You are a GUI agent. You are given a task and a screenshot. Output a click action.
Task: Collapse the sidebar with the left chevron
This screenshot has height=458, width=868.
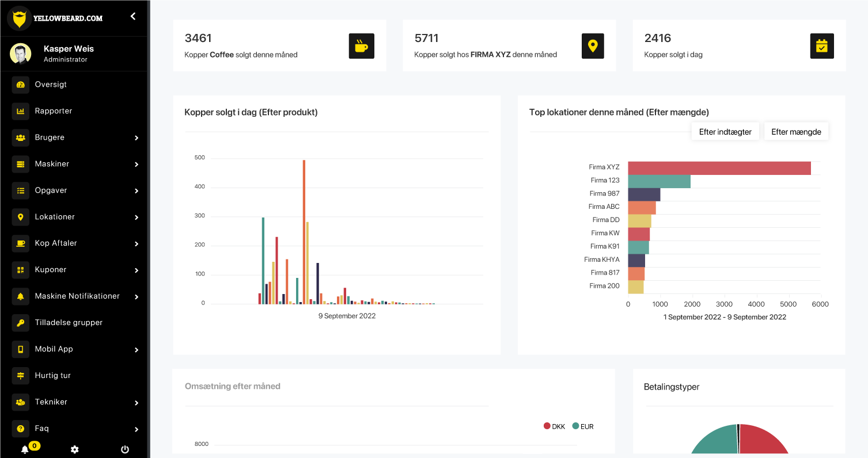[x=133, y=16]
